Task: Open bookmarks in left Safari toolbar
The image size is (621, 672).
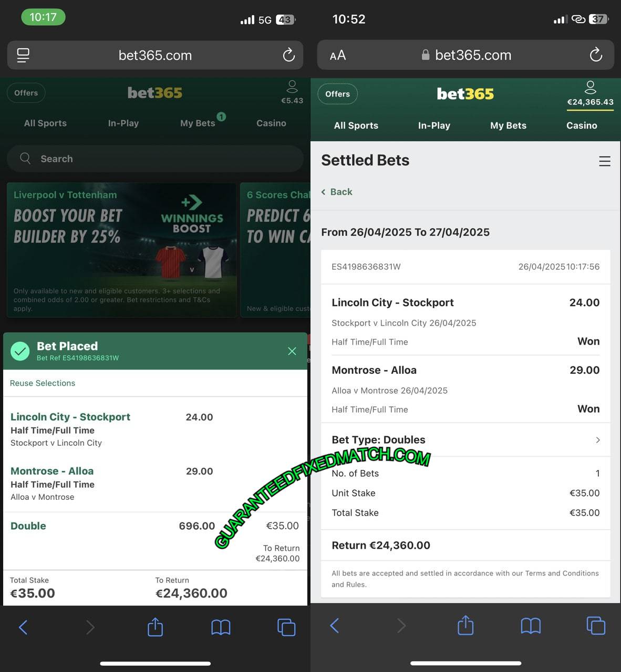Action: pos(221,627)
